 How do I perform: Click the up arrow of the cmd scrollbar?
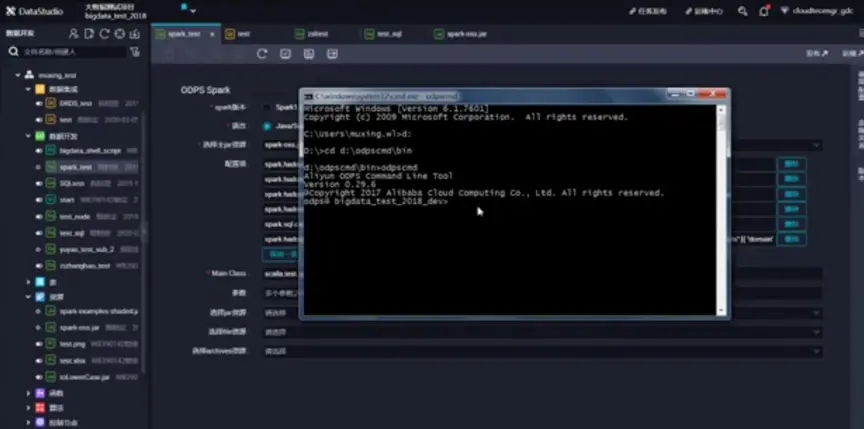click(x=721, y=110)
